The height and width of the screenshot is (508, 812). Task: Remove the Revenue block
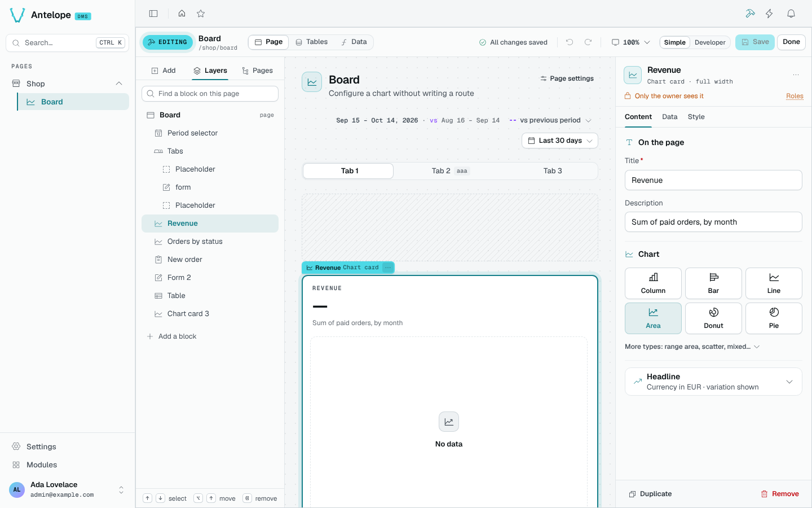tap(780, 494)
